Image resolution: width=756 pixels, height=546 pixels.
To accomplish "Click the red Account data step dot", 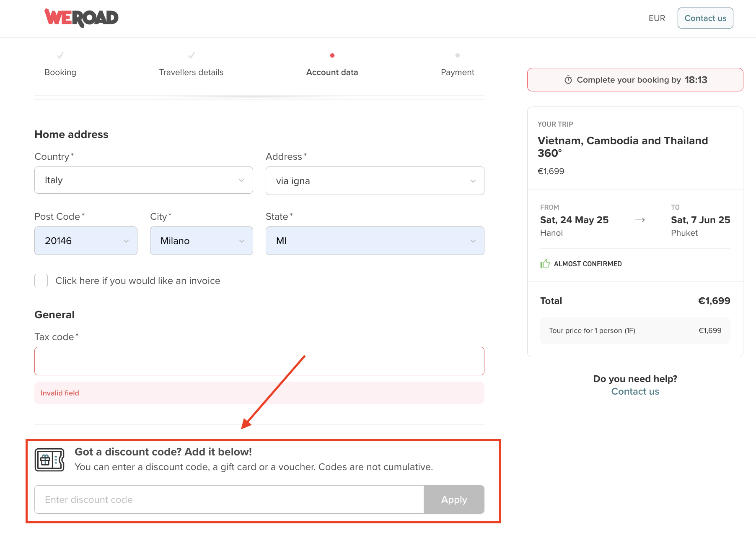I will coord(332,55).
